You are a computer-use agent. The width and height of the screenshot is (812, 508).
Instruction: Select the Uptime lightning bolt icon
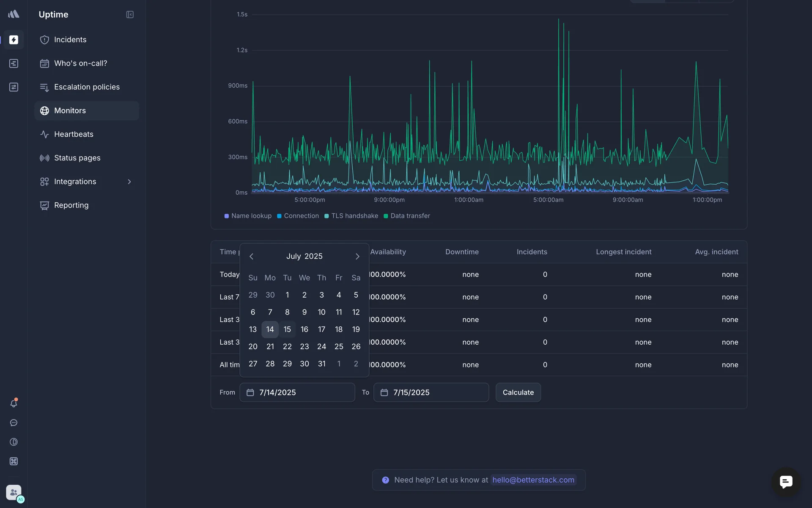pos(14,40)
